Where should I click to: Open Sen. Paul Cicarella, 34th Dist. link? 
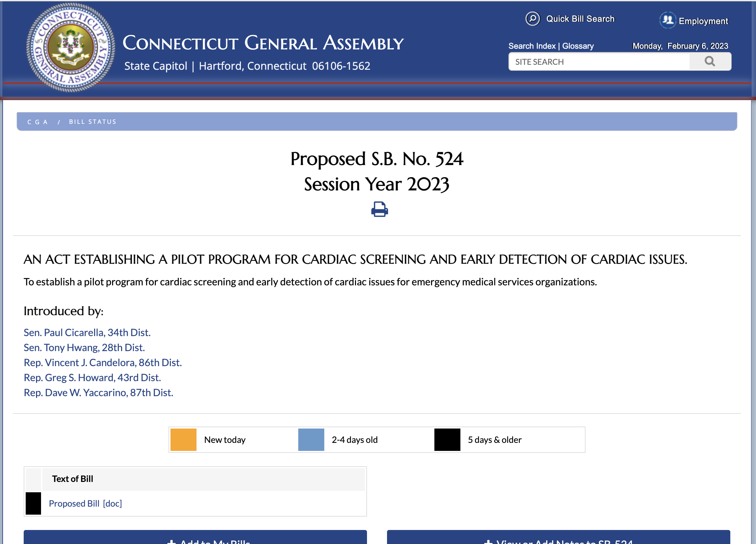[x=87, y=332]
